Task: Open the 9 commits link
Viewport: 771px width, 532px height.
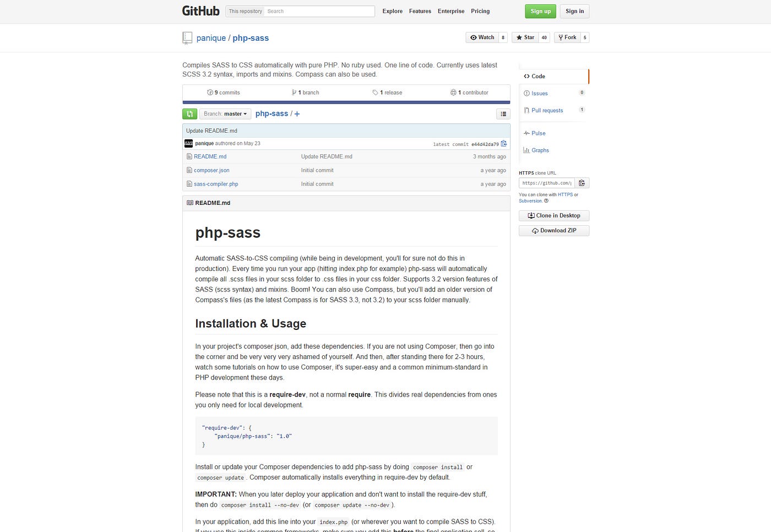Action: coord(224,93)
